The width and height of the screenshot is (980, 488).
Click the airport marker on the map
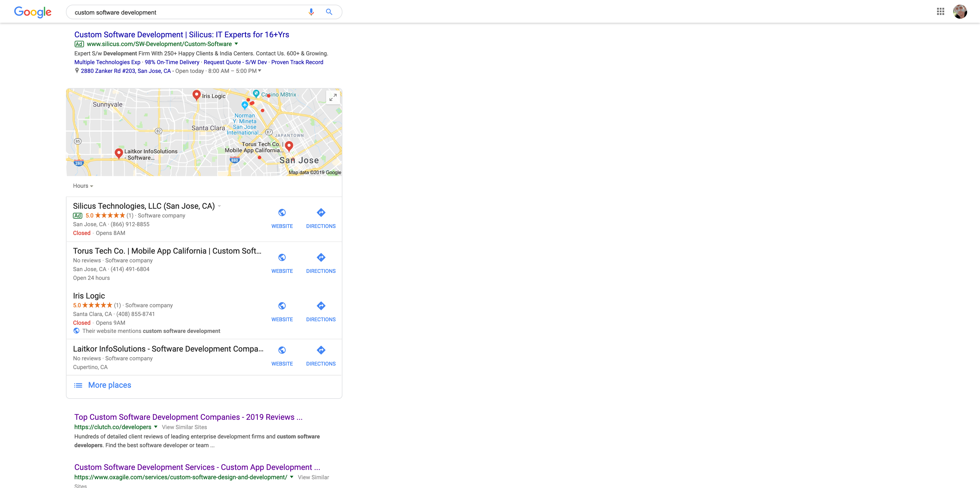[245, 105]
